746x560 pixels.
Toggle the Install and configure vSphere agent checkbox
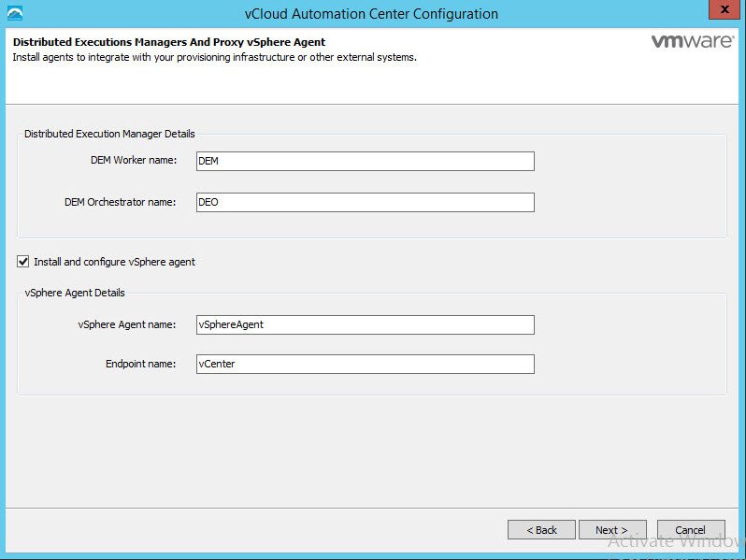point(23,262)
